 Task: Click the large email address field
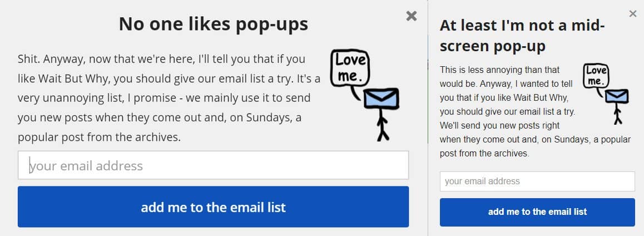tap(213, 165)
